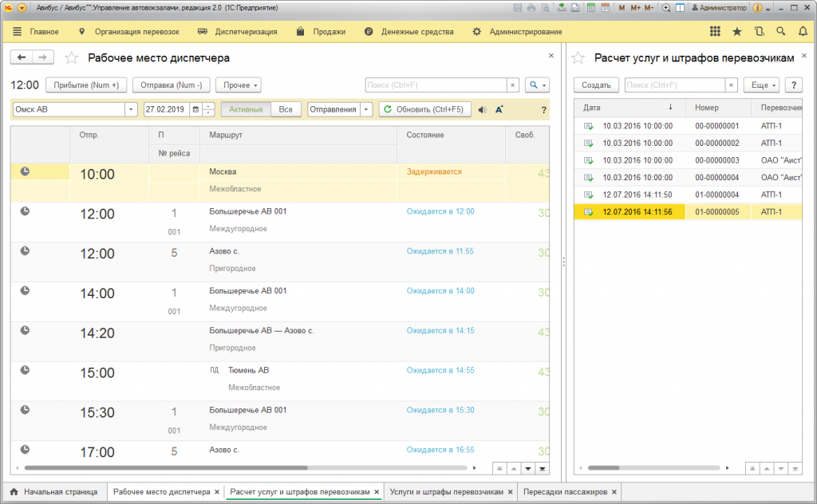Open the favorites star in top panel
The height and width of the screenshot is (504, 817).
click(736, 32)
